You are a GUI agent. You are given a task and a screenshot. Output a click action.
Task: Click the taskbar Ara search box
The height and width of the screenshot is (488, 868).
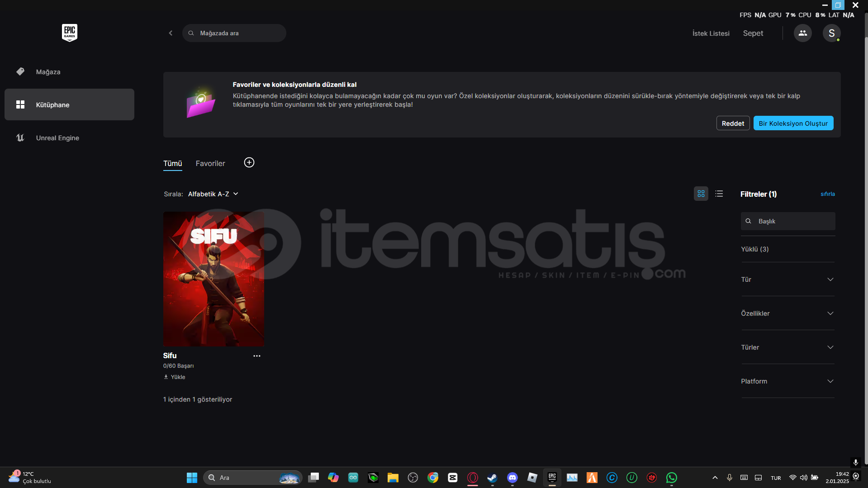(252, 478)
